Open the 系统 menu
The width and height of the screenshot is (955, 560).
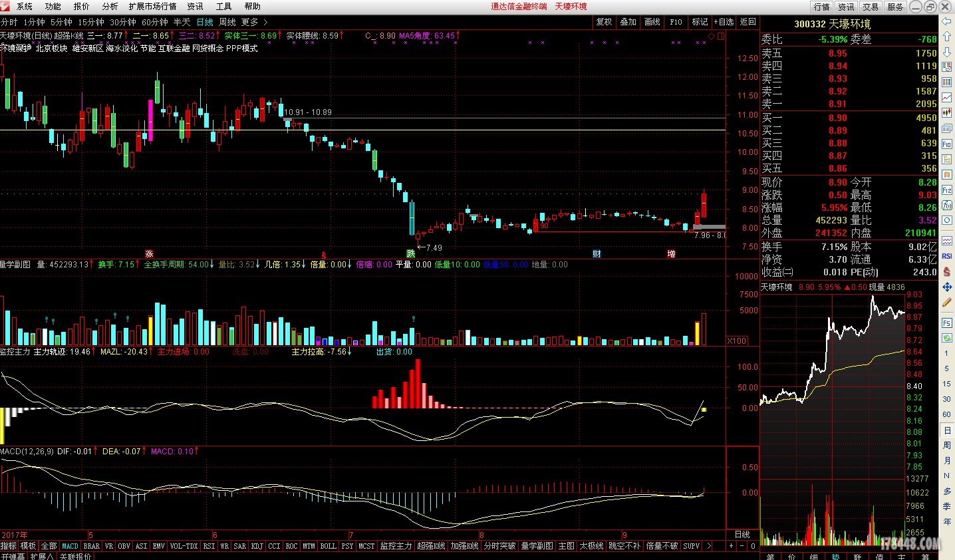(x=25, y=7)
